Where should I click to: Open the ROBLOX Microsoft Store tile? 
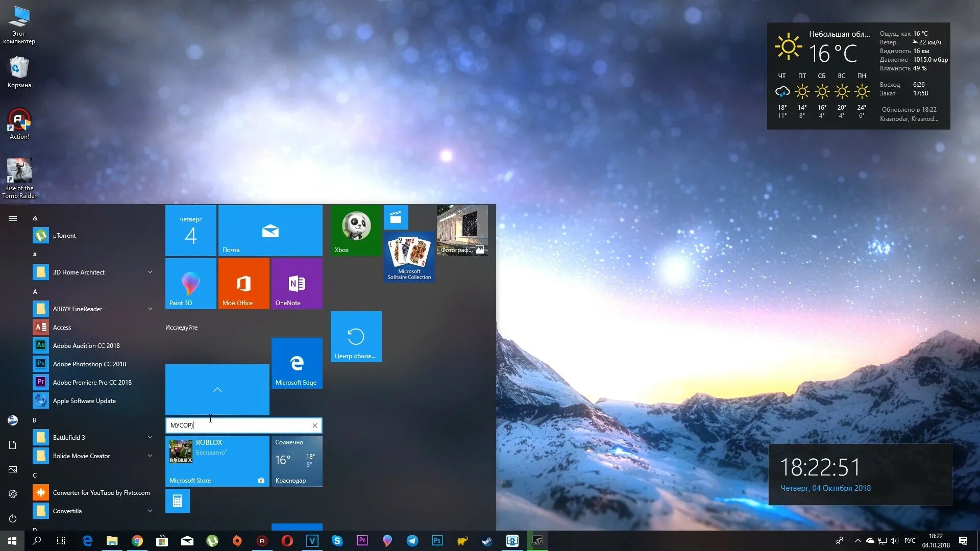pos(217,461)
